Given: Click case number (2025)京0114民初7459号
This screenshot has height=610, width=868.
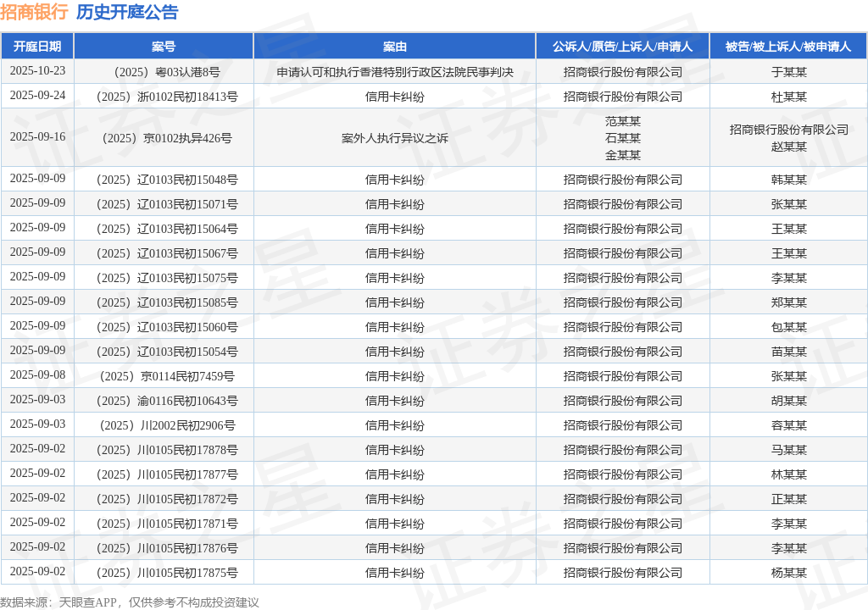Looking at the screenshot, I should [164, 376].
